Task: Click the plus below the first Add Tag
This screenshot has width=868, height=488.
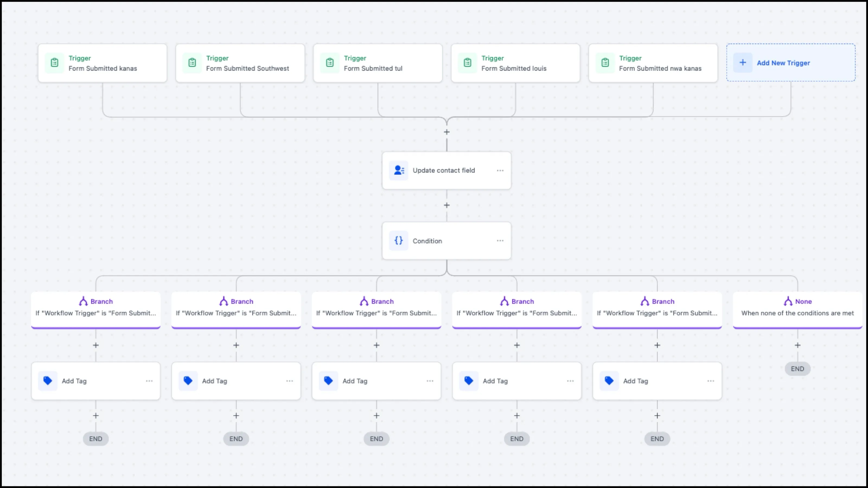Action: tap(96, 416)
